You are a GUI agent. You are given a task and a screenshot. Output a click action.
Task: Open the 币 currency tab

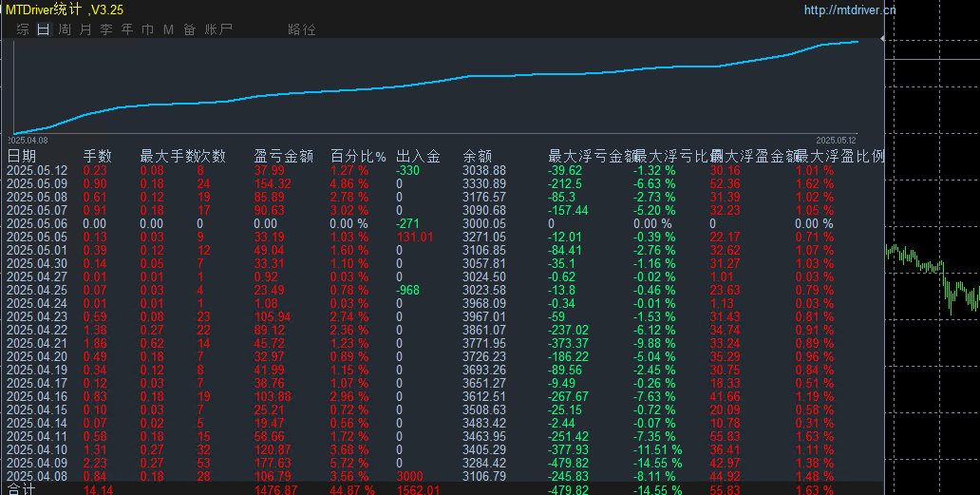coord(147,29)
